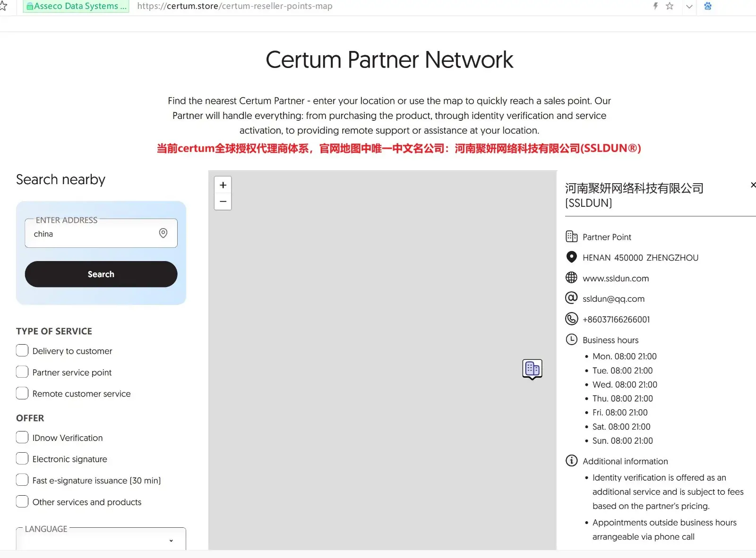Click the Partner Point building icon
The width and height of the screenshot is (756, 558).
pos(572,237)
